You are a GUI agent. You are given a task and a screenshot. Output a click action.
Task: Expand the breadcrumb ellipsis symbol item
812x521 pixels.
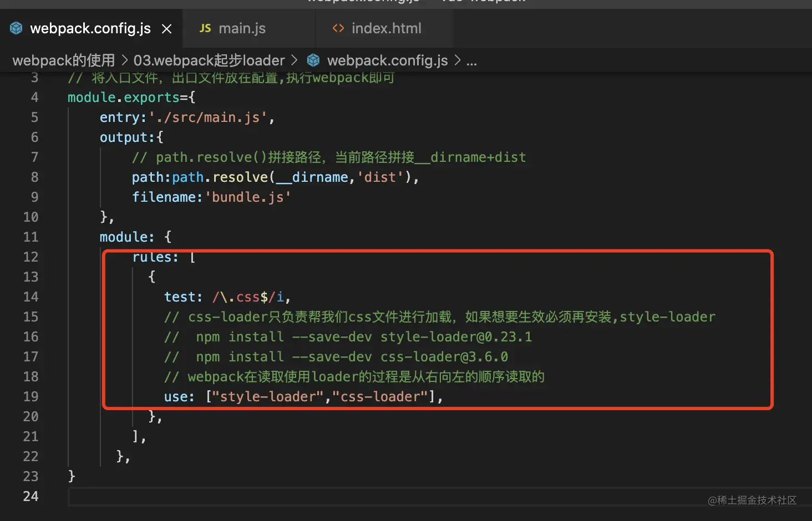[471, 61]
